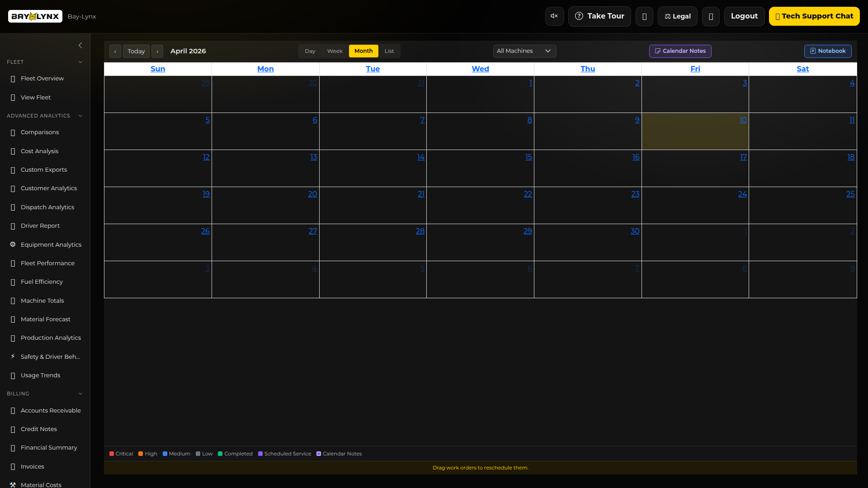Click the Critical red legend swatch
Screen dimensions: 868x488
(x=112, y=454)
